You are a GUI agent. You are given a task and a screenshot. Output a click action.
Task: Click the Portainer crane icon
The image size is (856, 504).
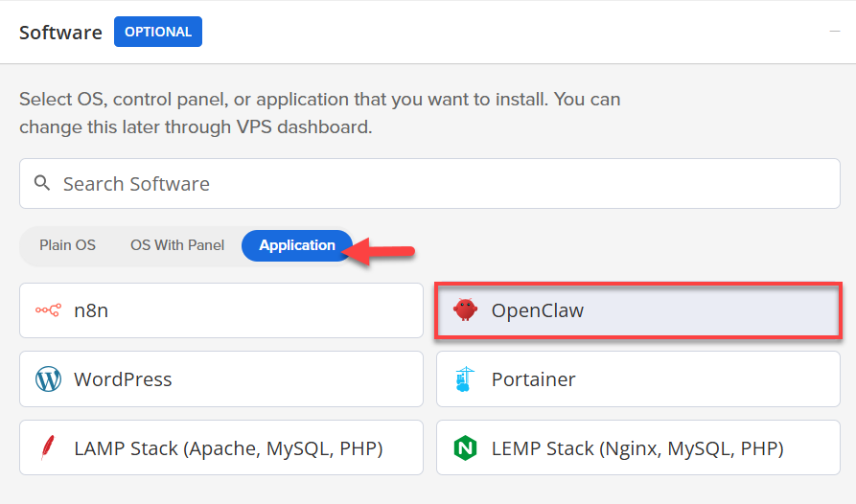[465, 379]
